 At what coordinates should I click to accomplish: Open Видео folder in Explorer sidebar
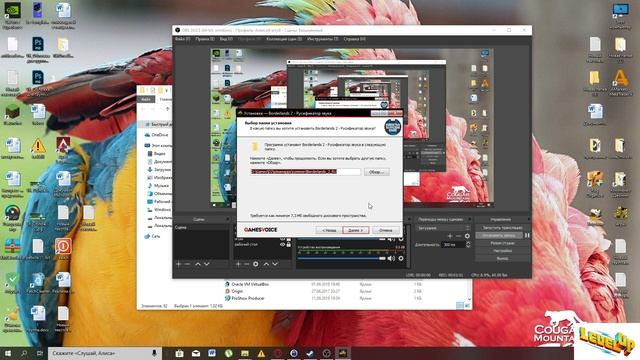157,153
